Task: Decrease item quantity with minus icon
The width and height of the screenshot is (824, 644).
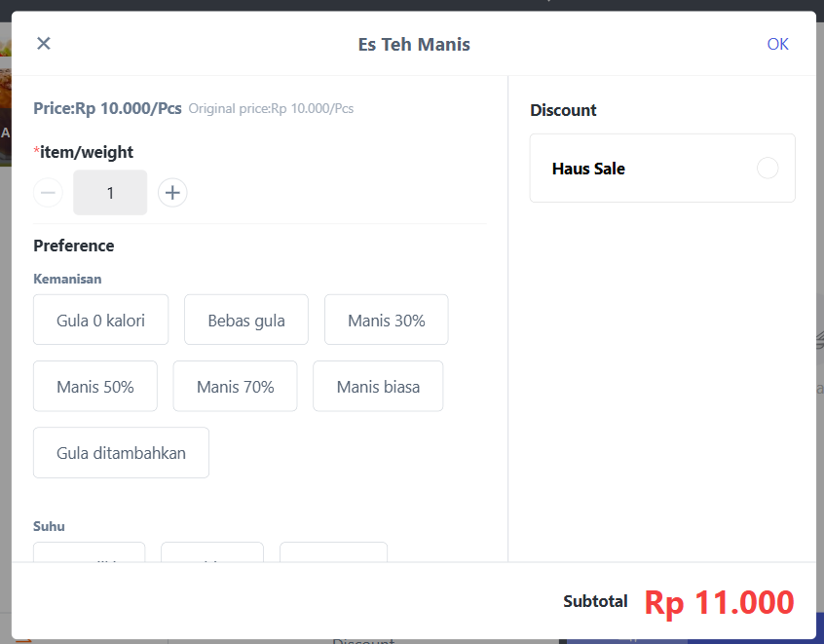Action: click(x=48, y=193)
